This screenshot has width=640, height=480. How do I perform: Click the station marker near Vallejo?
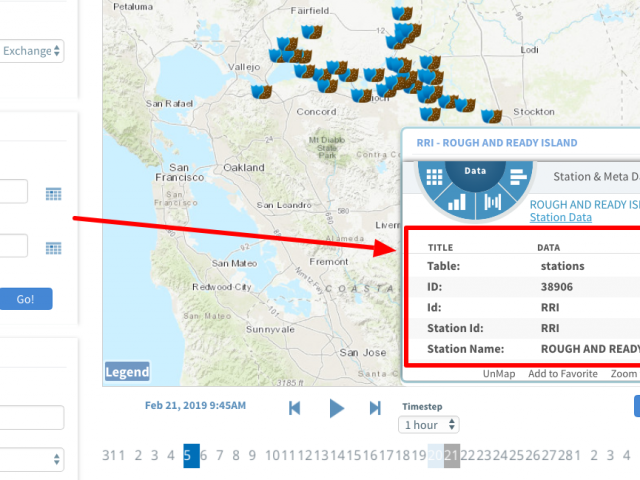[263, 92]
